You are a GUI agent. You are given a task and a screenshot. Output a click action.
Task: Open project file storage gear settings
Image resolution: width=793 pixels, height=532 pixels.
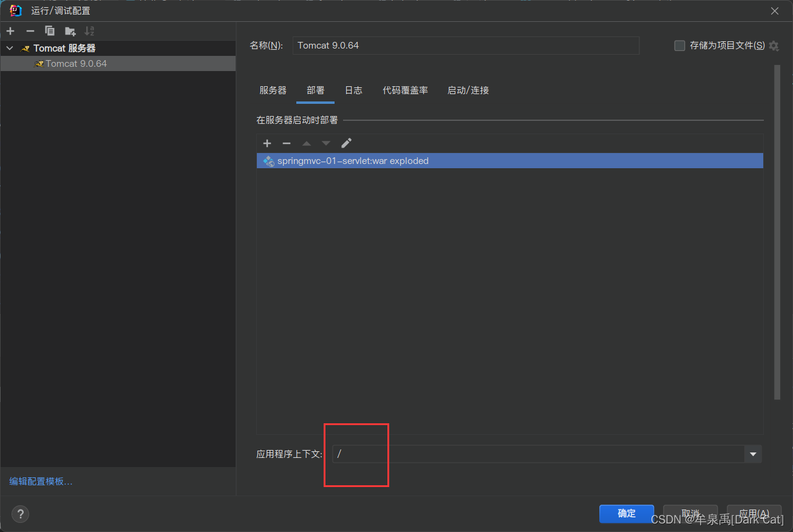(x=774, y=46)
